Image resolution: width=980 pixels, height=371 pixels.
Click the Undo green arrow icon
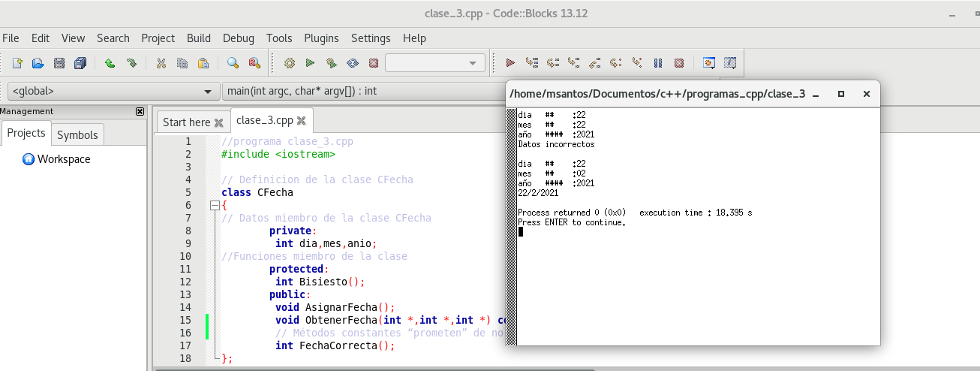110,64
